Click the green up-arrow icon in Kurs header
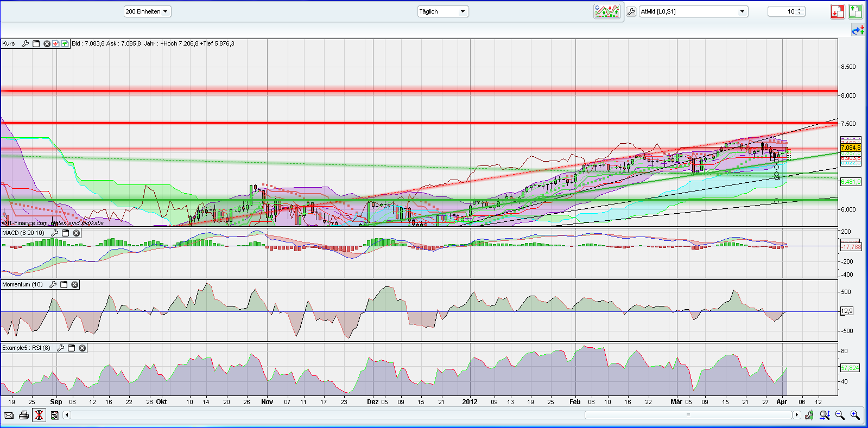 (65, 44)
